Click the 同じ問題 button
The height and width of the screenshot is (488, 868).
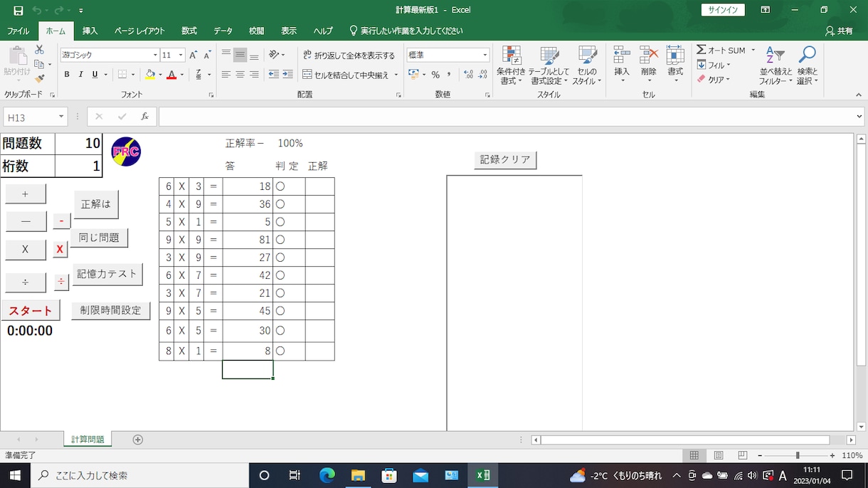tap(99, 238)
